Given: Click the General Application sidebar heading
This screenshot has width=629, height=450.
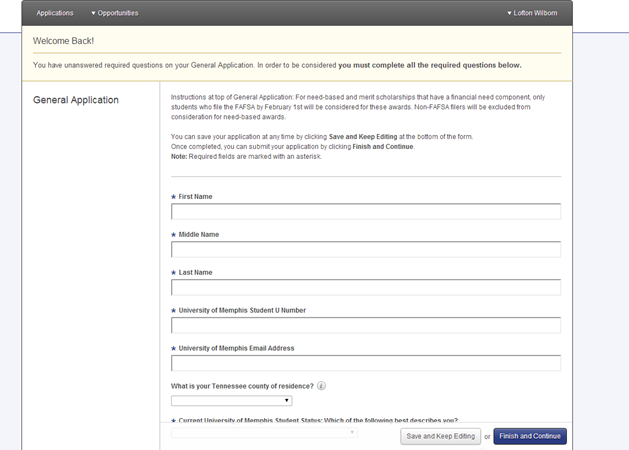Looking at the screenshot, I should 76,100.
